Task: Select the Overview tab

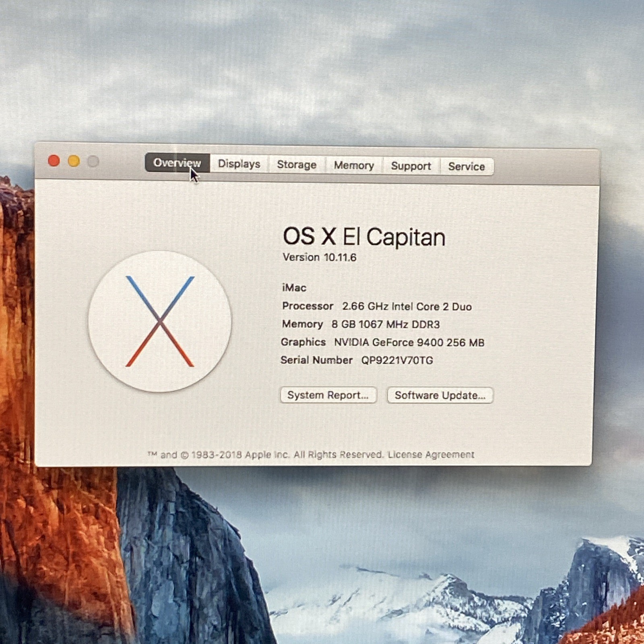Action: point(177,163)
